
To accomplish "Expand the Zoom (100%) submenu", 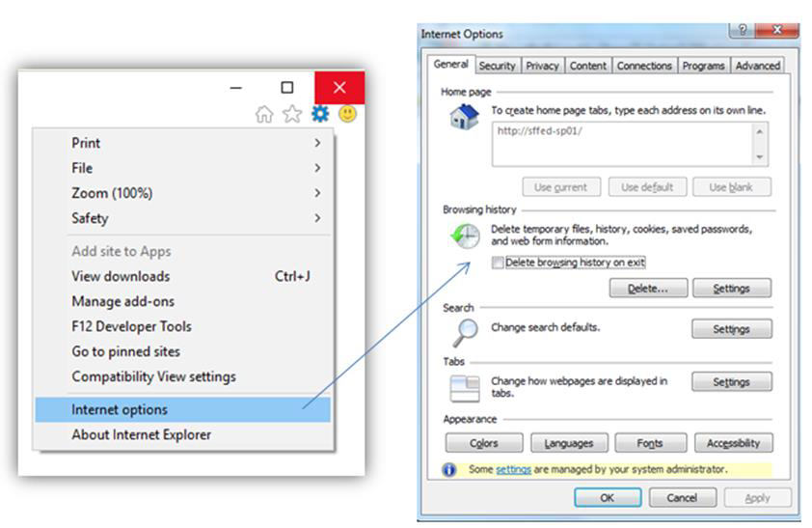I will tap(317, 193).
